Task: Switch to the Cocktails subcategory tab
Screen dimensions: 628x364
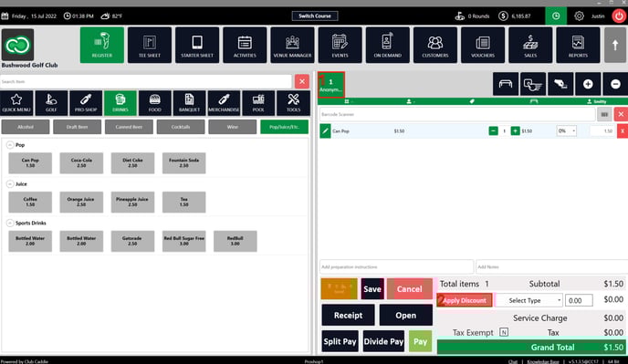Action: coord(181,127)
